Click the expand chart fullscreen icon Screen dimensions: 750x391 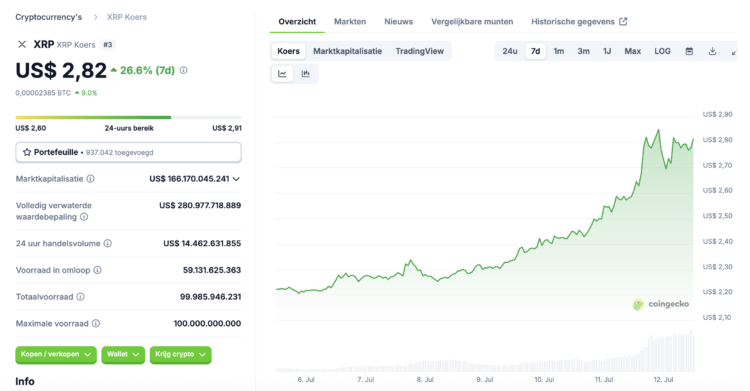tap(734, 52)
